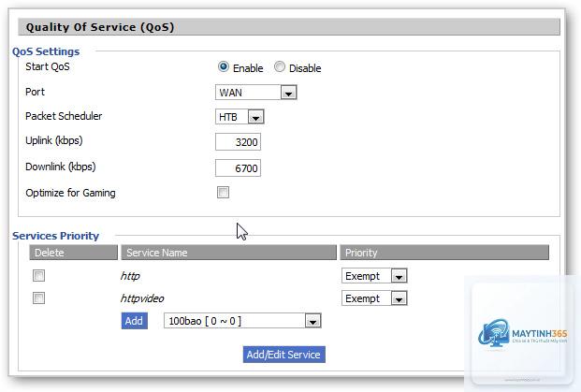Select the Enable radio for Start QoS
Screen dimensions: 581x392
coord(224,66)
